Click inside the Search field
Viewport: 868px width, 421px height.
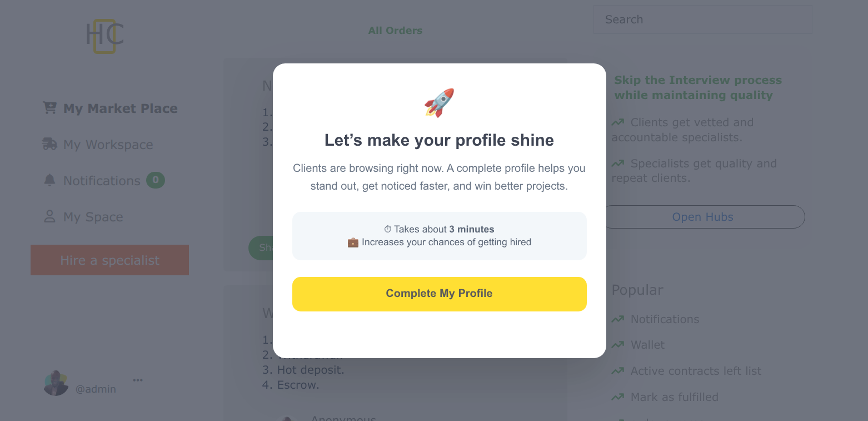click(702, 19)
